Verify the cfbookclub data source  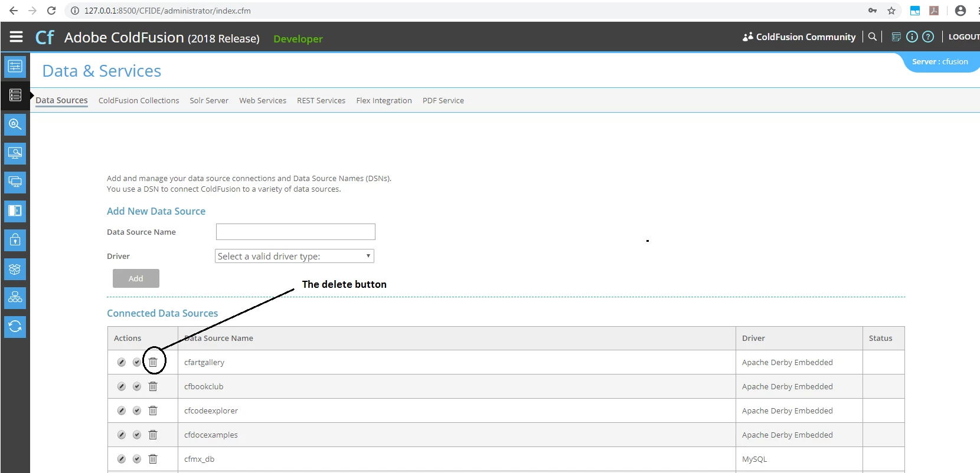click(x=137, y=386)
